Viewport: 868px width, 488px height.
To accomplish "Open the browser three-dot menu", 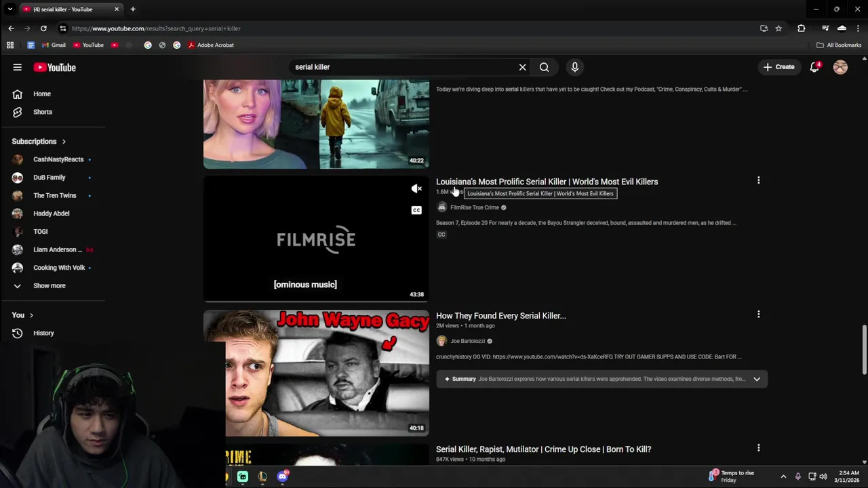I will (x=858, y=28).
